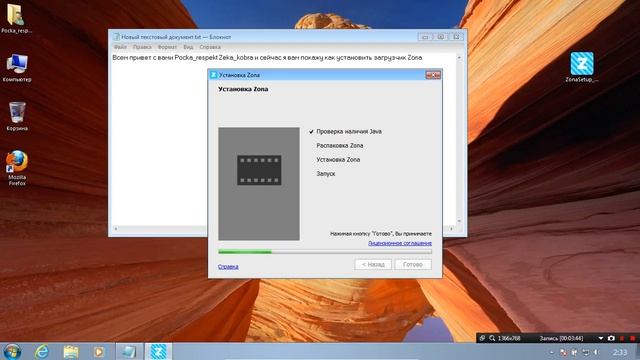640x360 pixels.
Task: Click the link icon on the recorder bar
Action: (x=482, y=338)
